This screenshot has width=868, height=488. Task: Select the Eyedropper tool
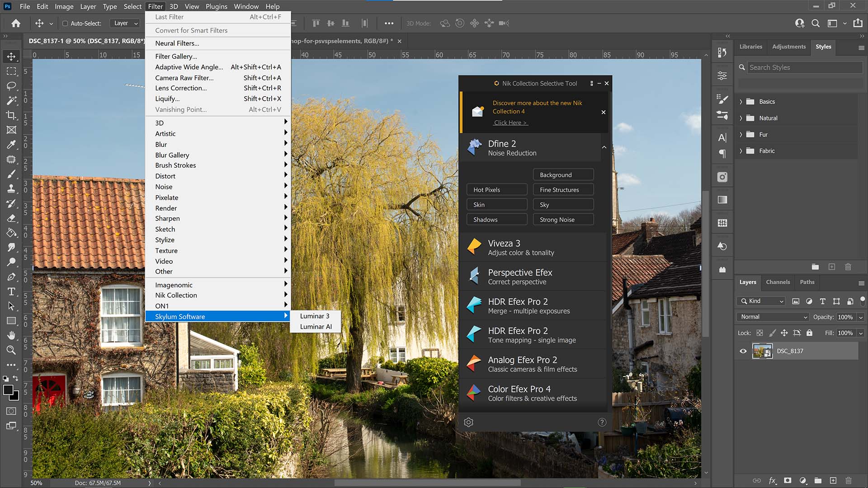click(11, 145)
